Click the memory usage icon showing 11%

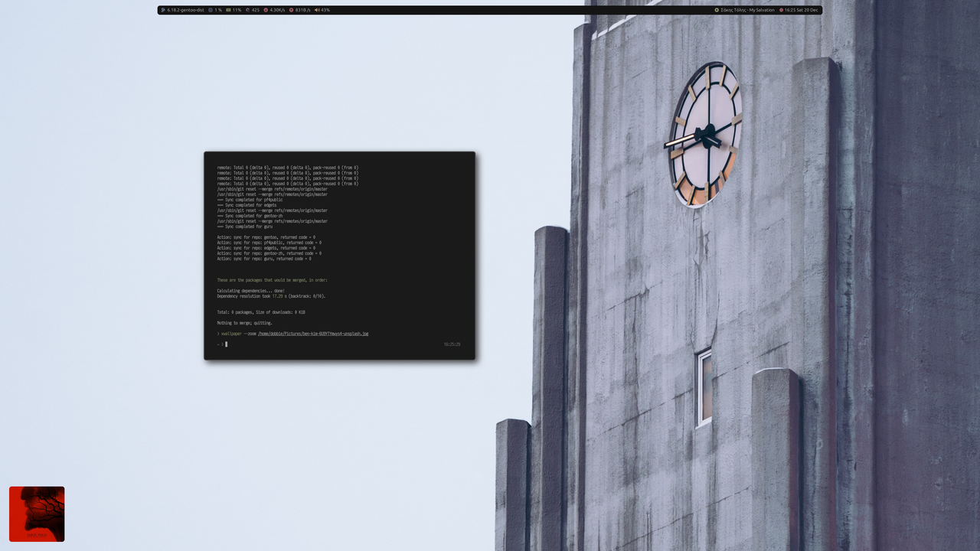(x=230, y=10)
